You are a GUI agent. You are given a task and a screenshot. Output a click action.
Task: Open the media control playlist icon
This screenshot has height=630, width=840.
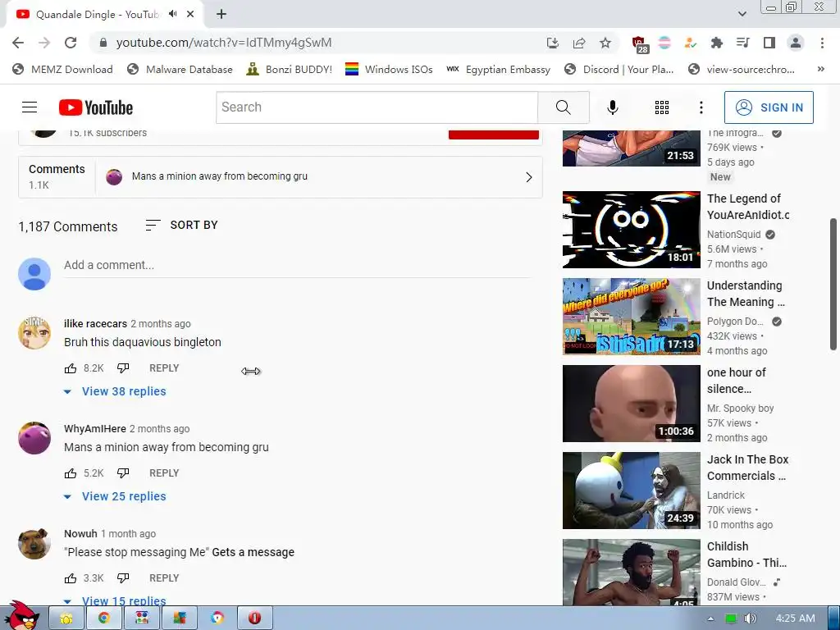pyautogui.click(x=742, y=43)
